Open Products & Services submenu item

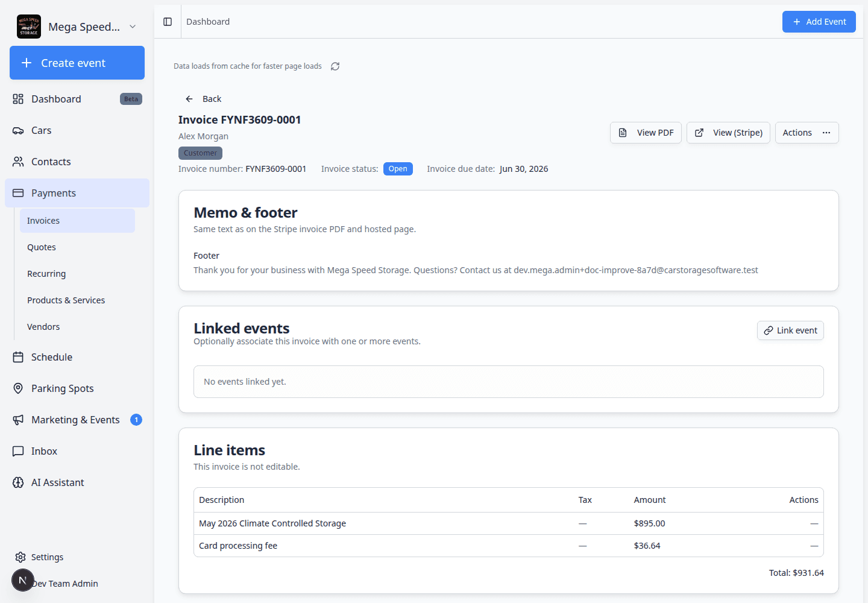[77, 300]
